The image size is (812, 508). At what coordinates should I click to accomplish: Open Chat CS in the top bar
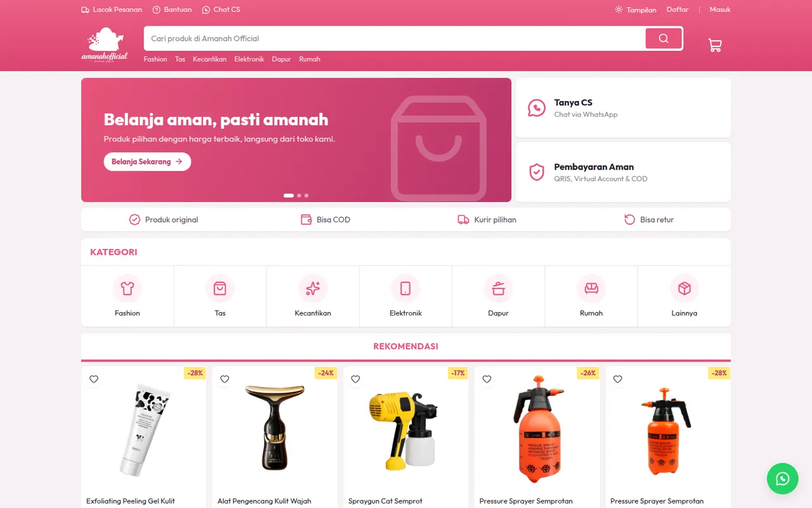(x=221, y=10)
